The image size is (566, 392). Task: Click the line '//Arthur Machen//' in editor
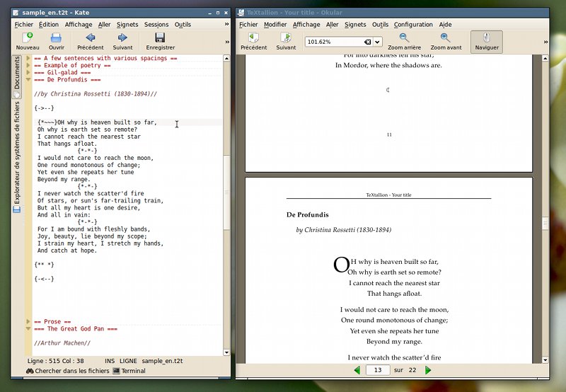62,343
